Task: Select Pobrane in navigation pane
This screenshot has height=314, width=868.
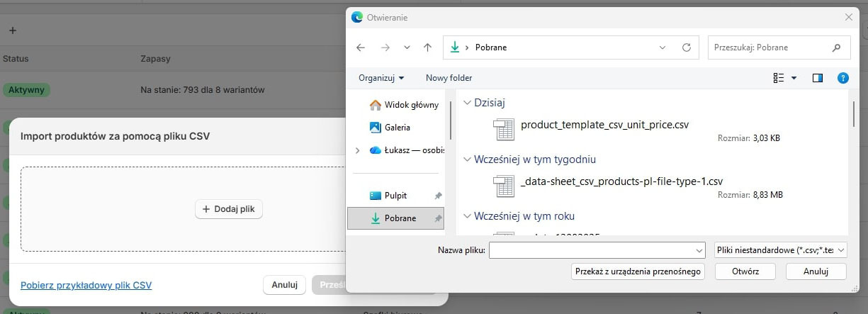Action: (x=395, y=218)
